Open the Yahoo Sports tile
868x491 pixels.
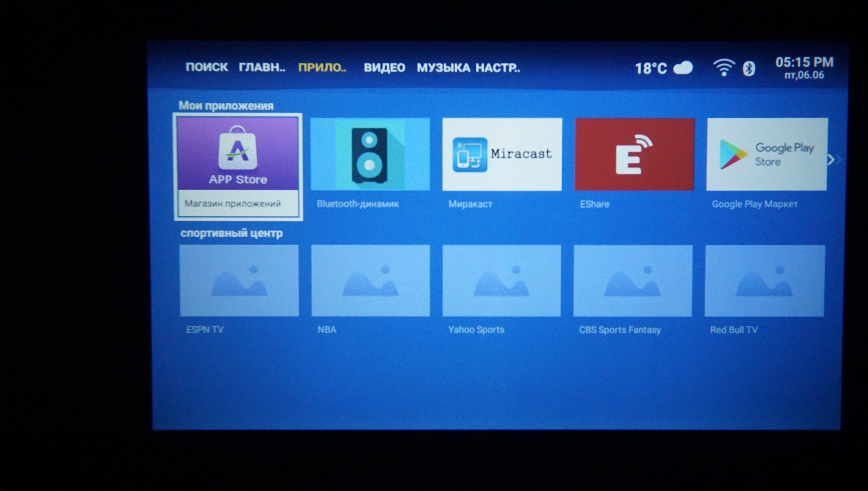coord(501,281)
